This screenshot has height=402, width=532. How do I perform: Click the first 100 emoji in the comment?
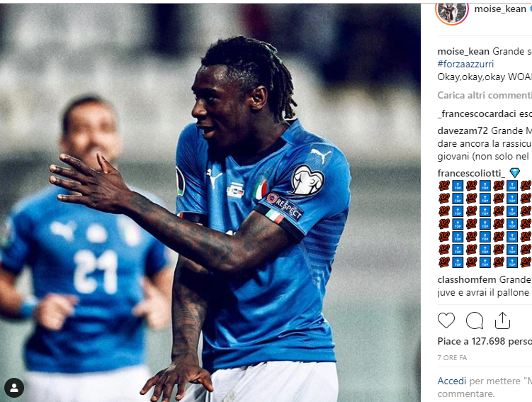[x=443, y=186]
